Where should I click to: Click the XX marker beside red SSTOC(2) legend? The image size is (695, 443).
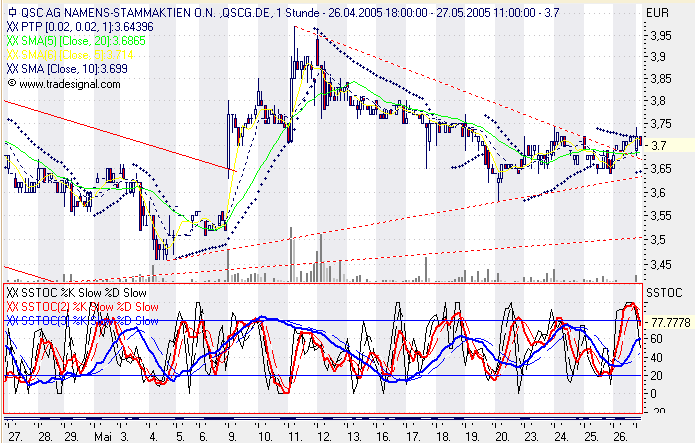point(13,307)
